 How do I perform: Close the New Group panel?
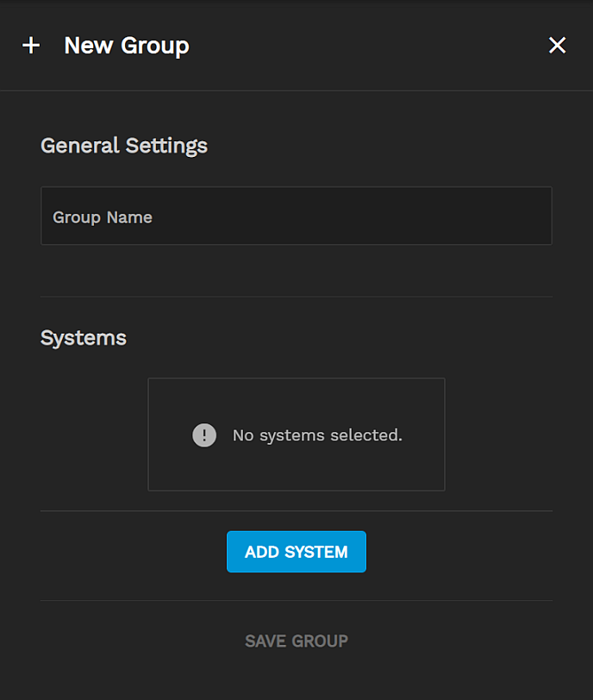tap(558, 46)
